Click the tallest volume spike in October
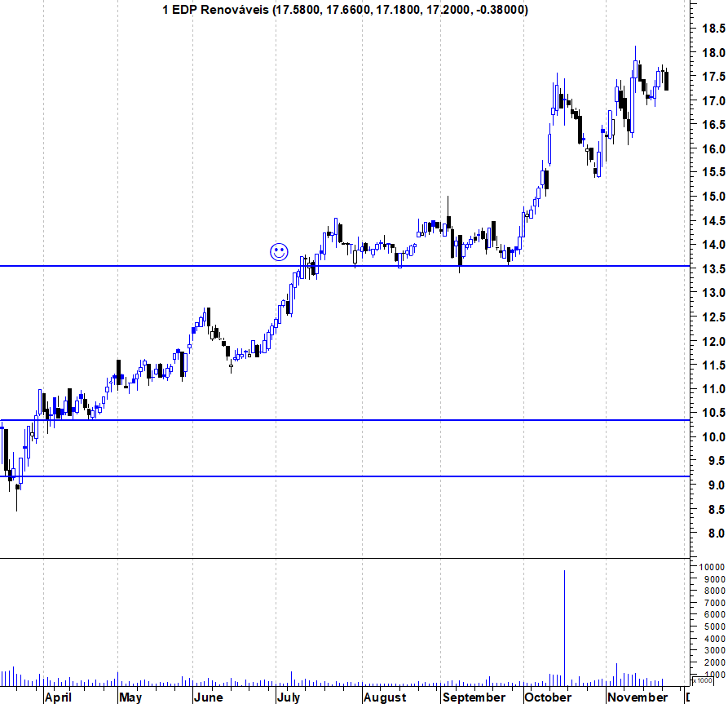Viewport: 728px width, 704px height. tap(565, 628)
